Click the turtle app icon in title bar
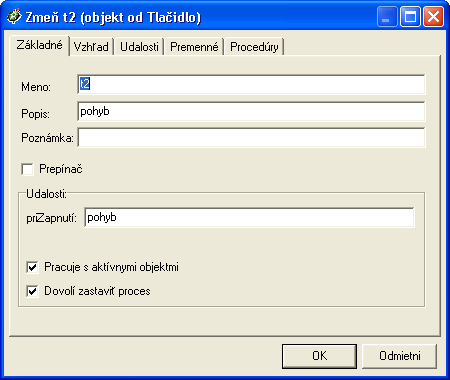The width and height of the screenshot is (450, 380). [14, 16]
